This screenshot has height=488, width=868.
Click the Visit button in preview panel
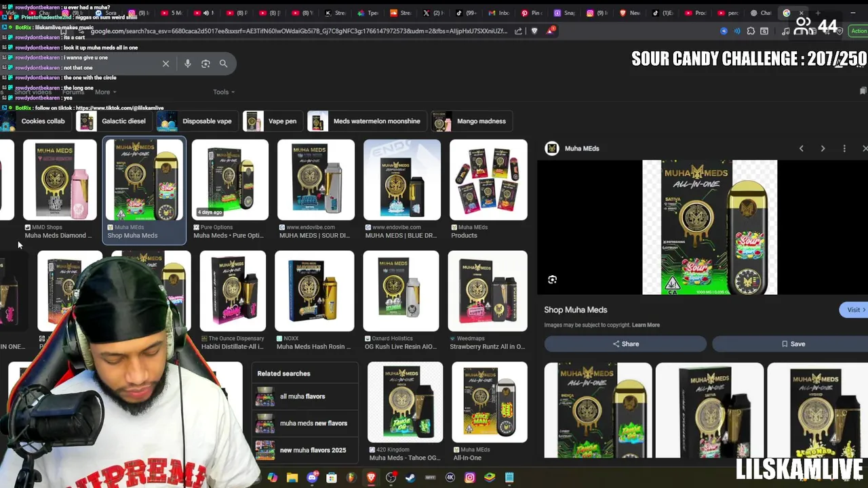pos(853,310)
